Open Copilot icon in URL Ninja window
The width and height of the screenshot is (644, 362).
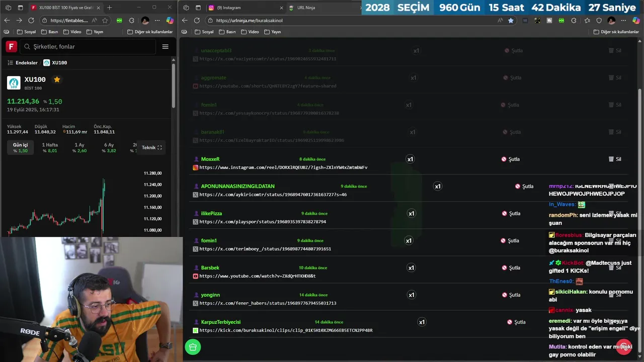point(636,21)
